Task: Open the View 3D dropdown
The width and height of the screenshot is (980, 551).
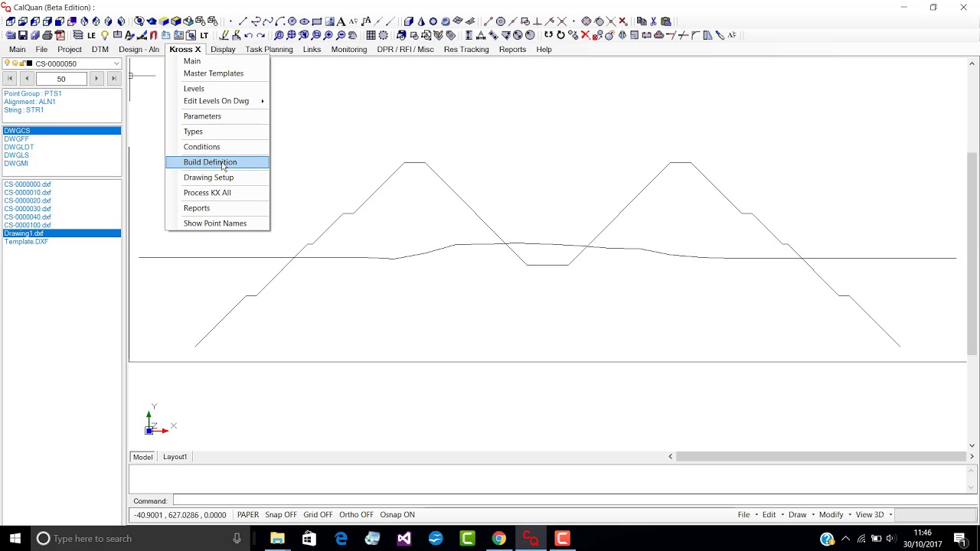Action: [x=873, y=515]
